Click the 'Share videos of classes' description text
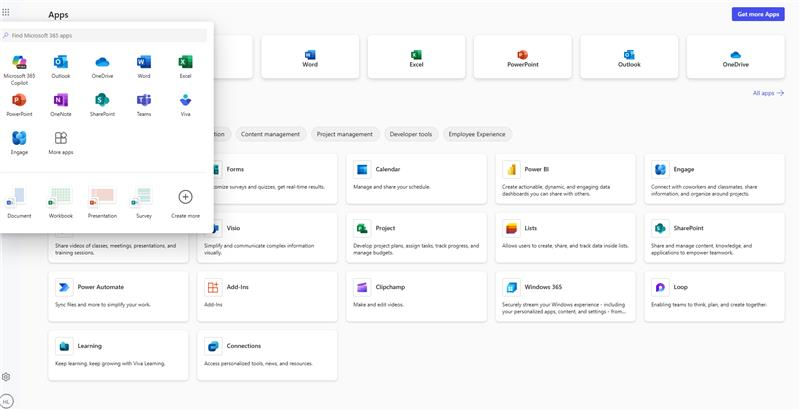800x410 pixels. click(115, 249)
